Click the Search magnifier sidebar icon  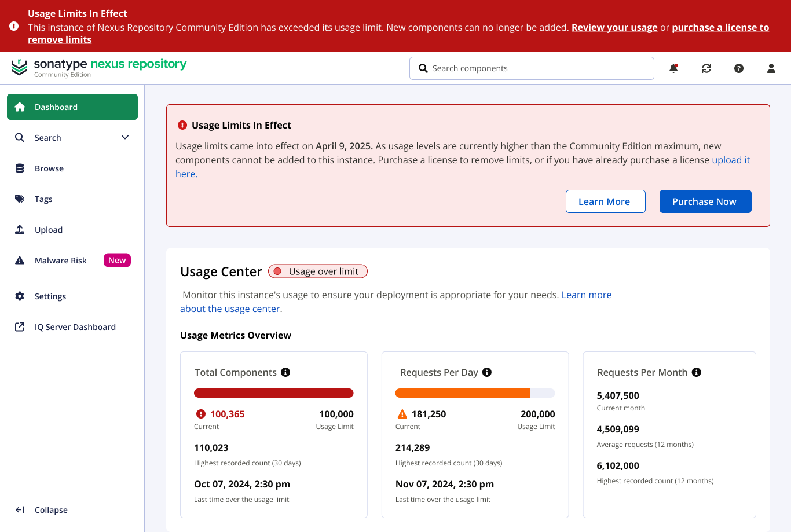[20, 138]
